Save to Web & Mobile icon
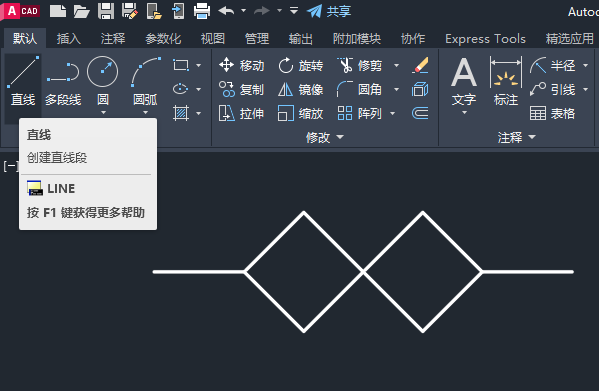 178,11
